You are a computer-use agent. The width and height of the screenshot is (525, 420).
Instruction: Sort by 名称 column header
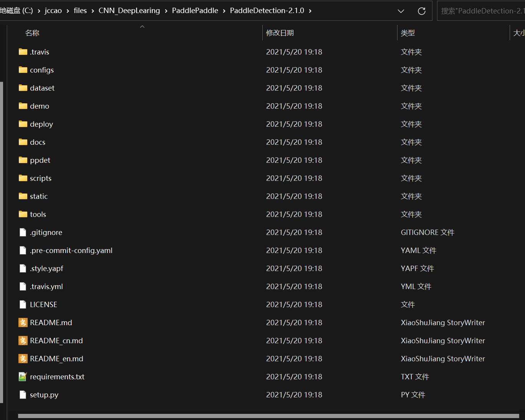[32, 33]
